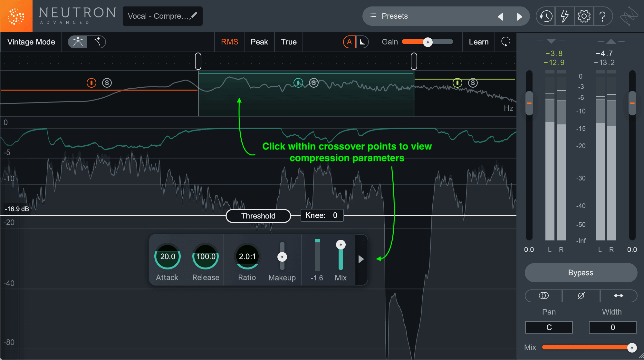Screen dimensions: 644x360
Task: Click the Width value field
Action: pyautogui.click(x=613, y=327)
